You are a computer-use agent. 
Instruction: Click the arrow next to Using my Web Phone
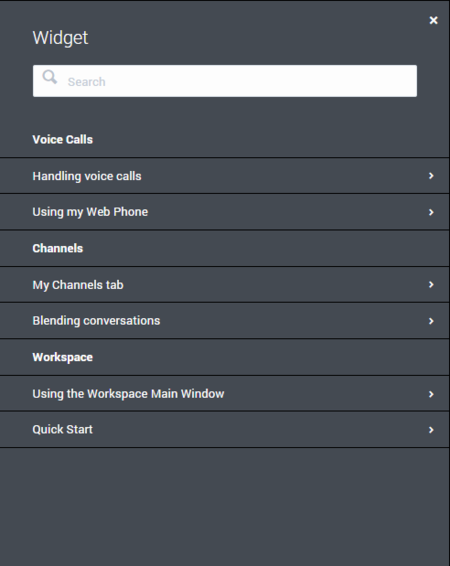point(431,212)
